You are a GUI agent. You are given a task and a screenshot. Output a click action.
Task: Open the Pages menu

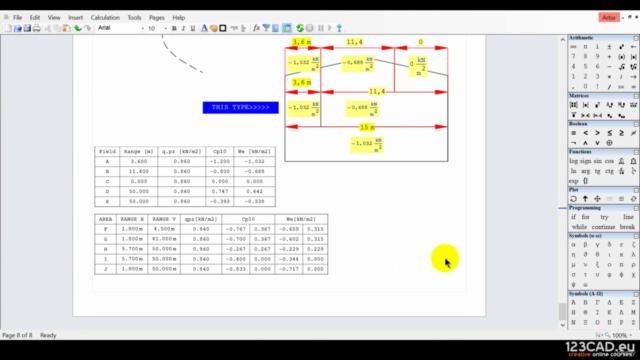tap(157, 18)
